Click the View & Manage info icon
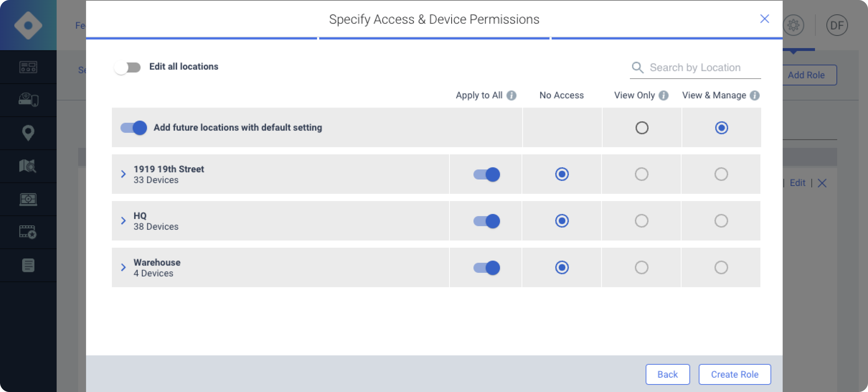868x392 pixels. (755, 95)
